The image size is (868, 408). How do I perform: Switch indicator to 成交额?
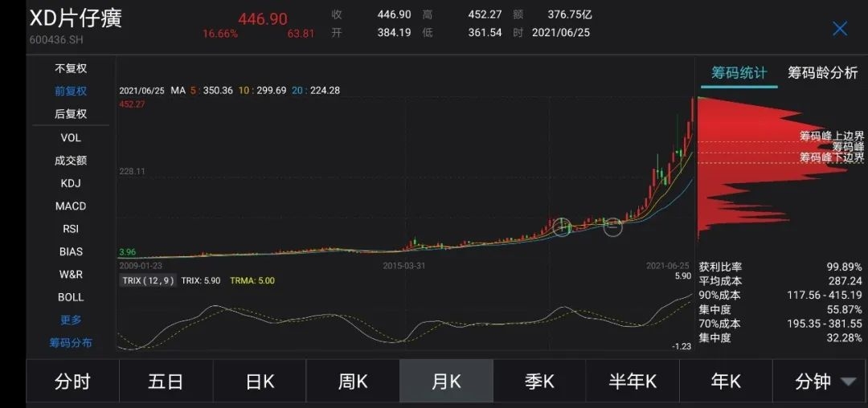tap(71, 161)
